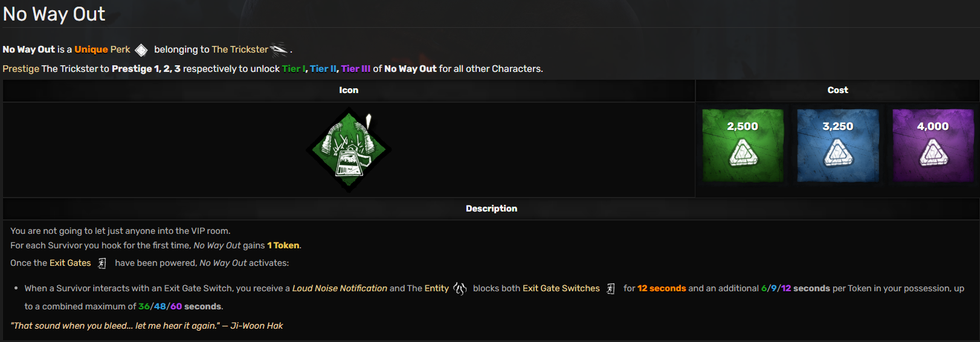Image resolution: width=980 pixels, height=342 pixels.
Task: Click the blue 3,250 shard cost tile
Action: click(x=838, y=146)
